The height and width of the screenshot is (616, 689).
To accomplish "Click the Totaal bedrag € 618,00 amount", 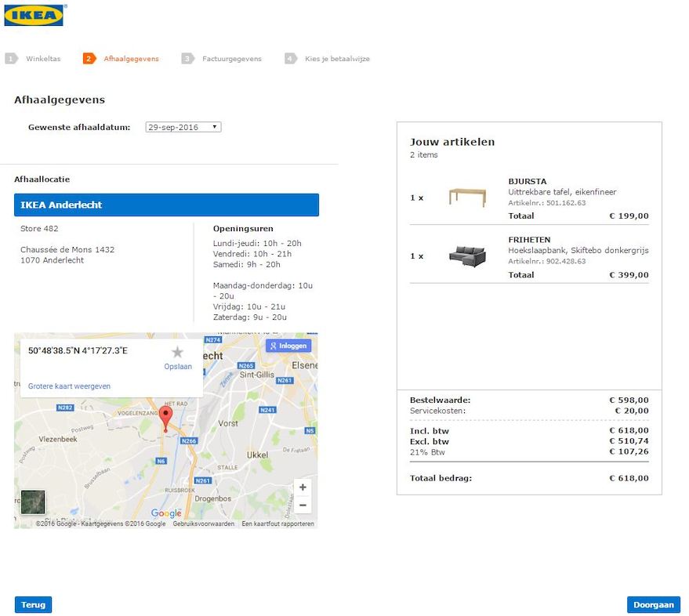I will (x=629, y=479).
